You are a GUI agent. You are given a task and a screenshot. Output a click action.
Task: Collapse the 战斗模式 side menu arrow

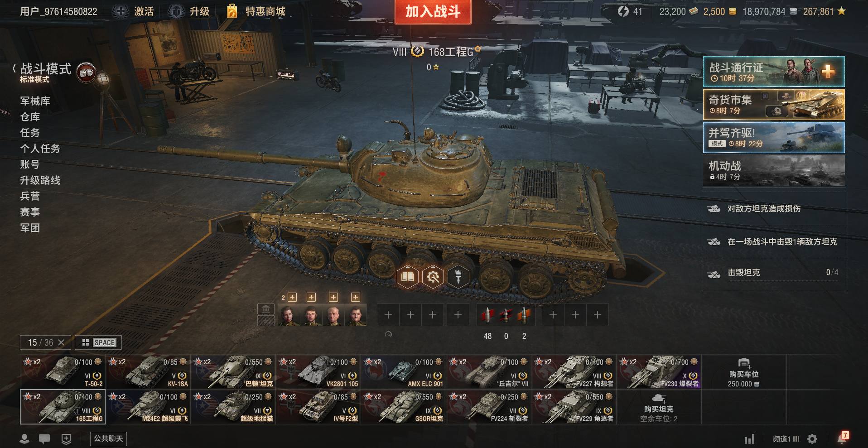click(14, 69)
